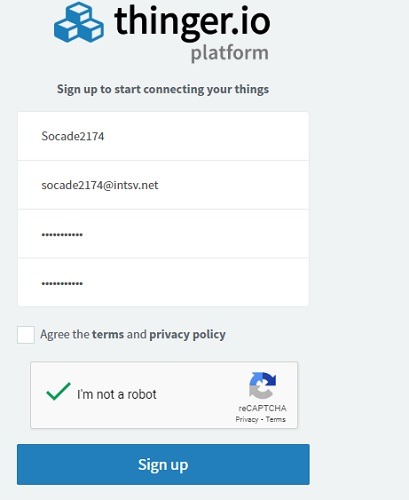This screenshot has width=409, height=500.
Task: Click the reCAPTCHA brand text
Action: tap(262, 408)
